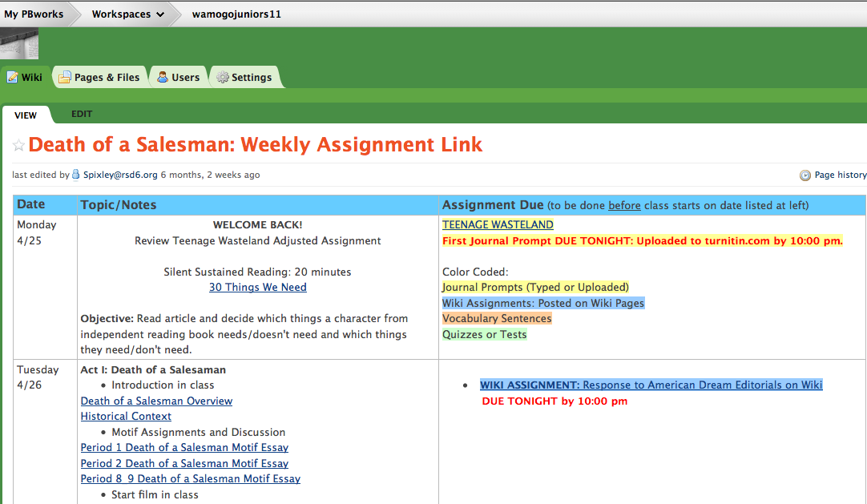Open the wamogojuniors11 workspace breadcrumb
Image resolution: width=867 pixels, height=504 pixels.
coord(236,14)
